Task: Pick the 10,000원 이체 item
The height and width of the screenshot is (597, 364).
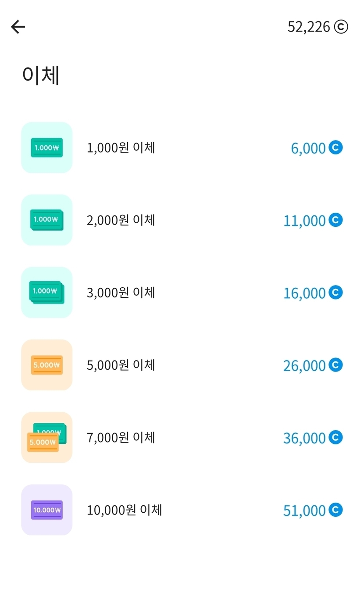Action: pos(124,510)
